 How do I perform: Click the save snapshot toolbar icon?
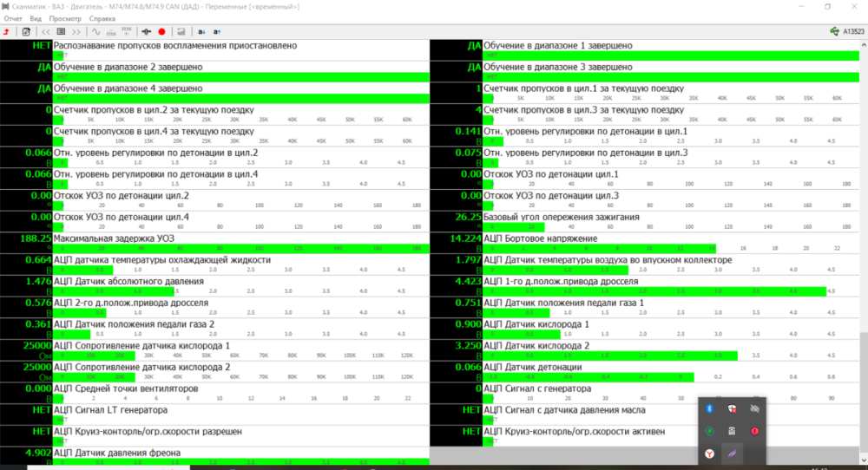point(181,32)
